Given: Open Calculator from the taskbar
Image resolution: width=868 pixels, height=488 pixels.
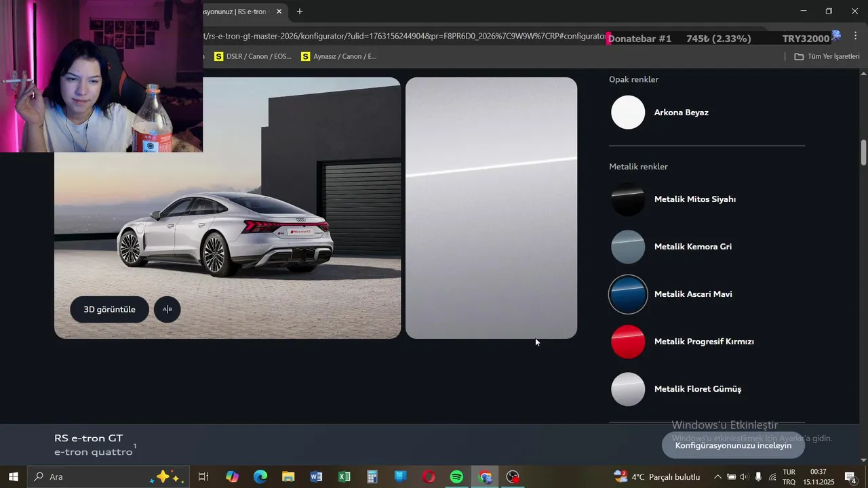Looking at the screenshot, I should pyautogui.click(x=372, y=477).
